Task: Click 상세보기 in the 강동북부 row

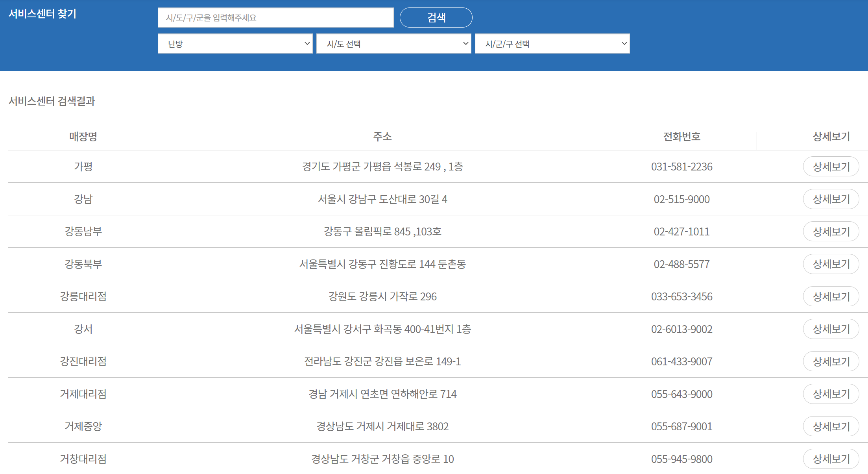Action: tap(831, 264)
